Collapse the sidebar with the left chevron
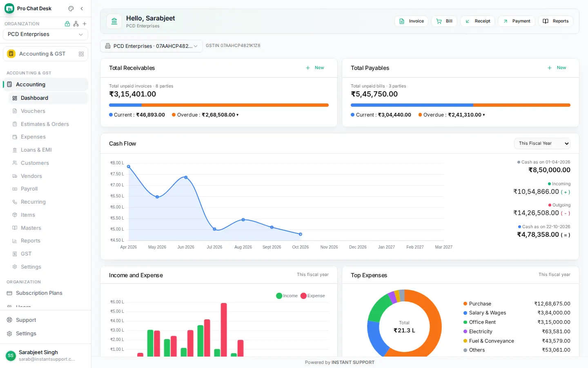 point(82,9)
